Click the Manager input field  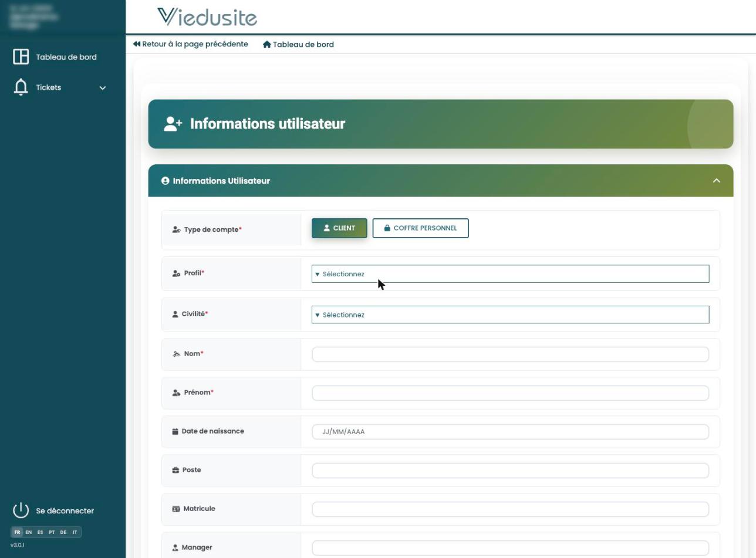(510, 548)
